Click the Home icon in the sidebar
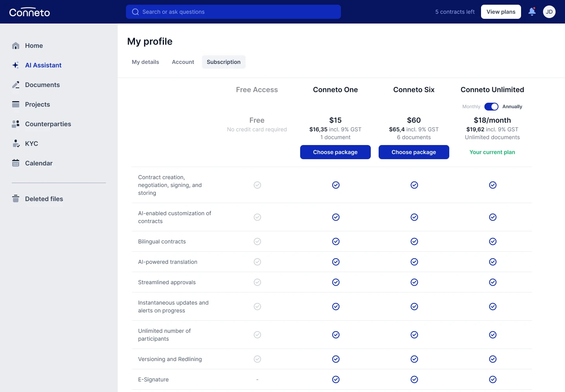The image size is (565, 392). click(16, 46)
